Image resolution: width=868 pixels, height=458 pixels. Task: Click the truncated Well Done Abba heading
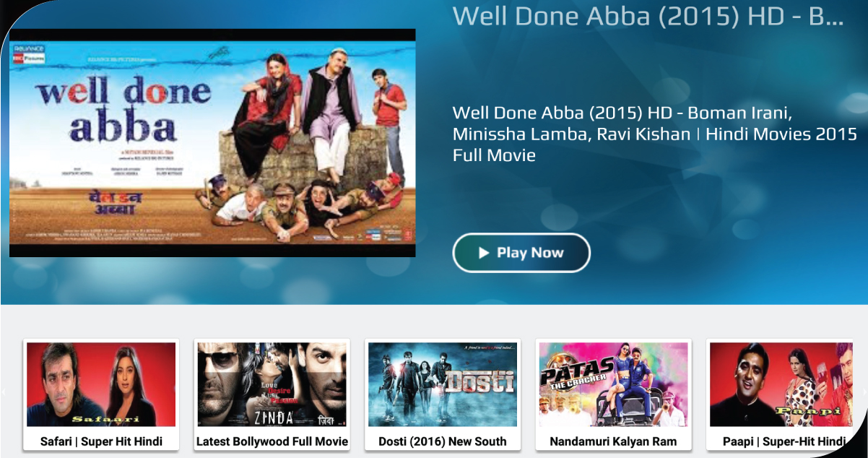coord(648,16)
